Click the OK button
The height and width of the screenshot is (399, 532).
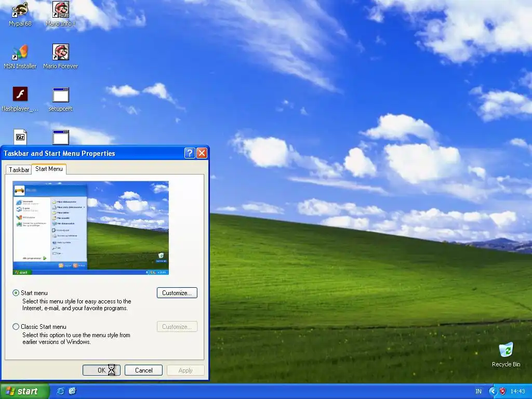(101, 370)
